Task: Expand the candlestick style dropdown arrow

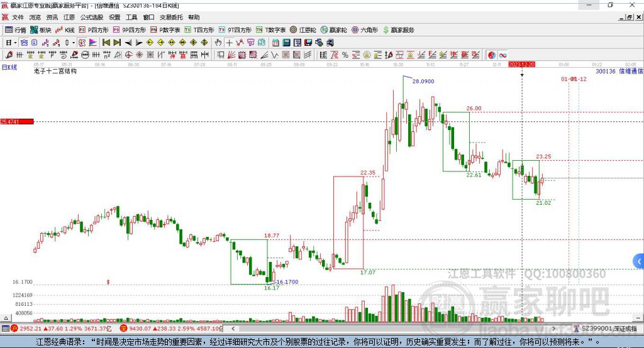Action: [74, 43]
